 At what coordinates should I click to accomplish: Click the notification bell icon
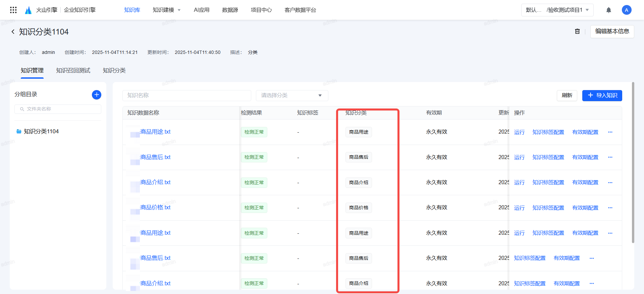click(x=608, y=10)
